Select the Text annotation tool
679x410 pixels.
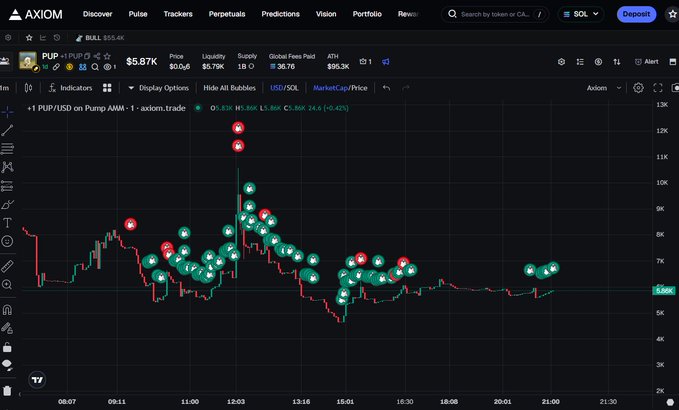[7, 223]
